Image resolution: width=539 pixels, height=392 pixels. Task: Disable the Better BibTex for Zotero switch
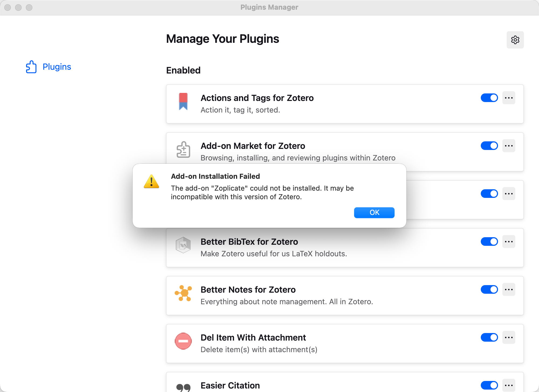point(489,242)
